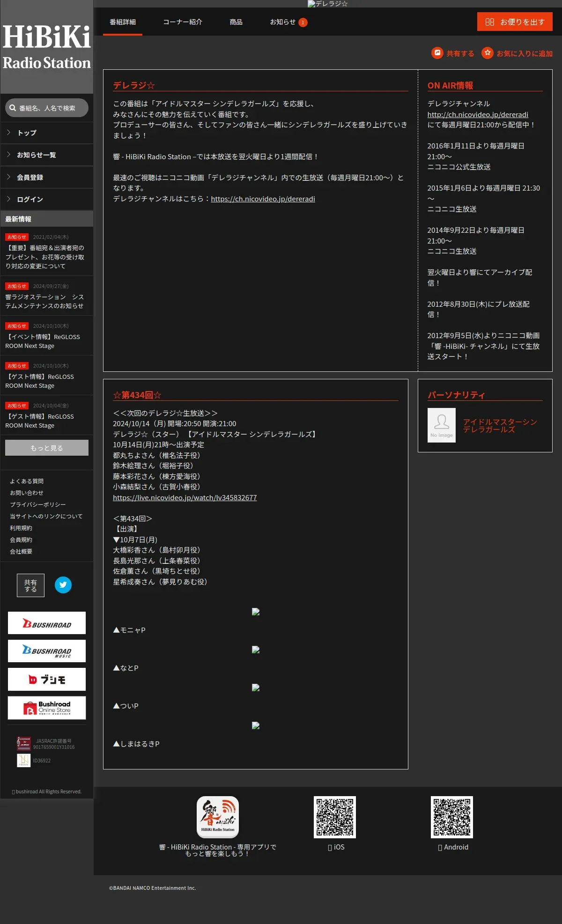Open the http://ch.nicovideo.jp/dereradi link in ON AIR情報
The height and width of the screenshot is (924, 562).
478,114
